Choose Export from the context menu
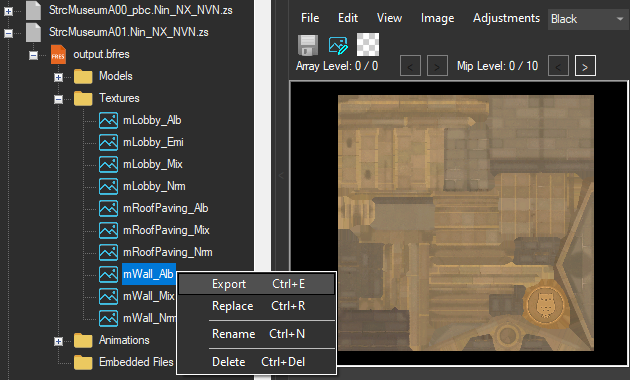 coord(256,284)
